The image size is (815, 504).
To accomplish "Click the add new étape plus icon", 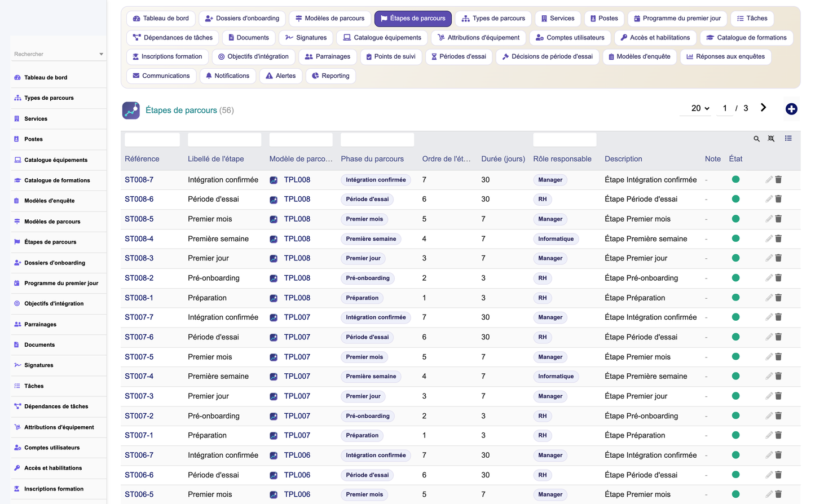I will click(x=791, y=109).
